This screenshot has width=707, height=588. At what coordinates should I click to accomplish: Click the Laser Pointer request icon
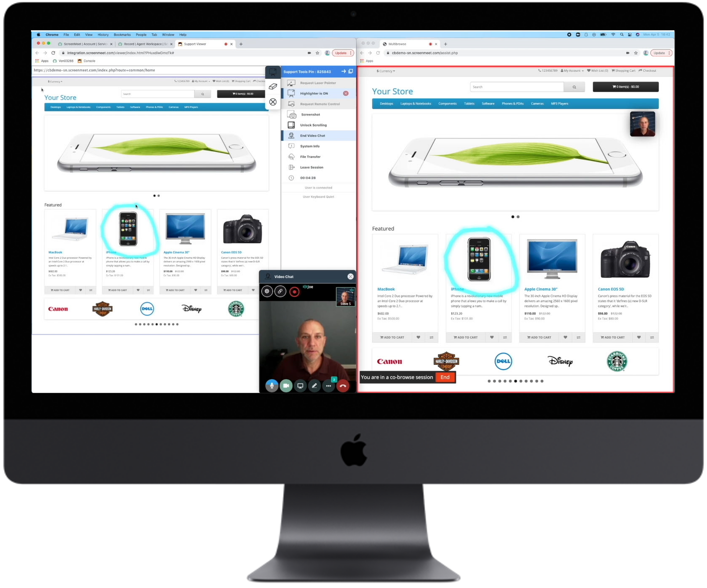point(291,83)
